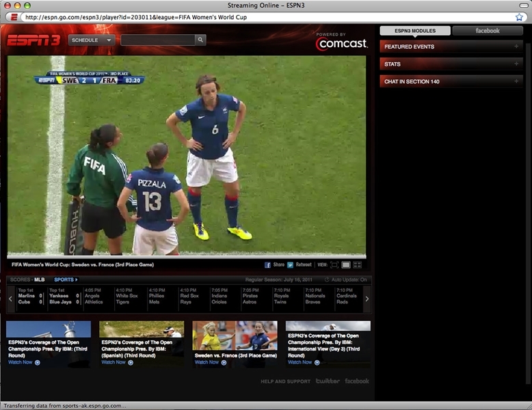Select the single-window view icon
Image resolution: width=532 pixels, height=410 pixels.
coord(346,264)
